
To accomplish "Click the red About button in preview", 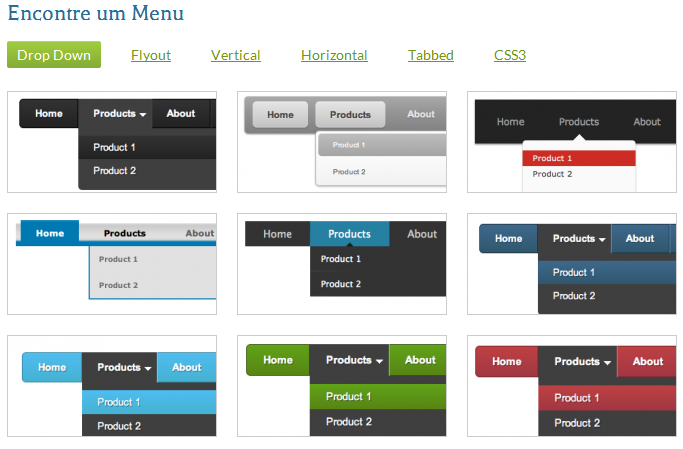I will coord(647,361).
